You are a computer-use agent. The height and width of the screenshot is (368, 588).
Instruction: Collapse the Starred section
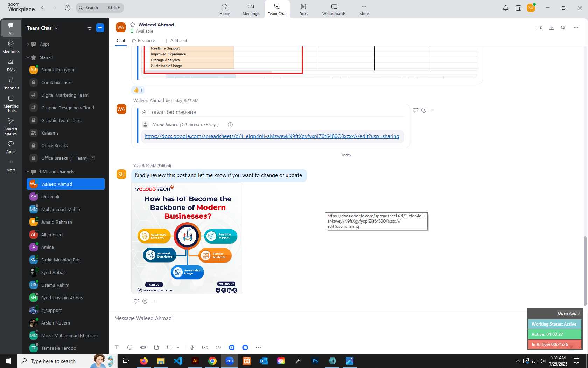click(28, 57)
